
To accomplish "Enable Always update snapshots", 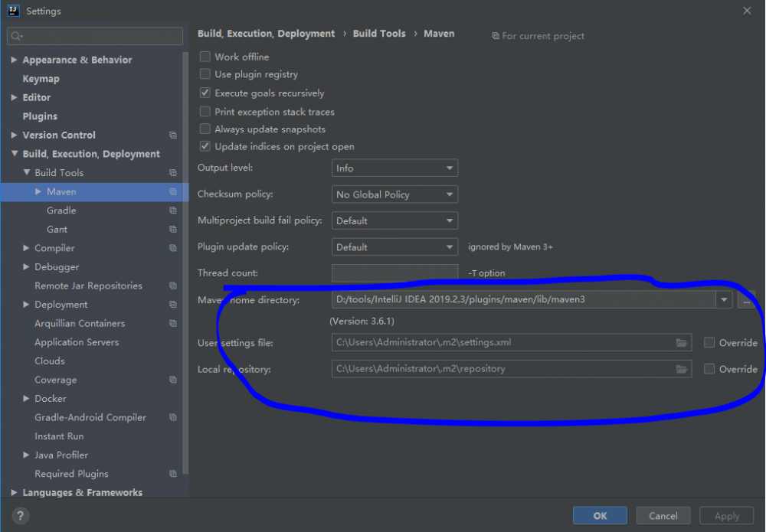I will 205,129.
